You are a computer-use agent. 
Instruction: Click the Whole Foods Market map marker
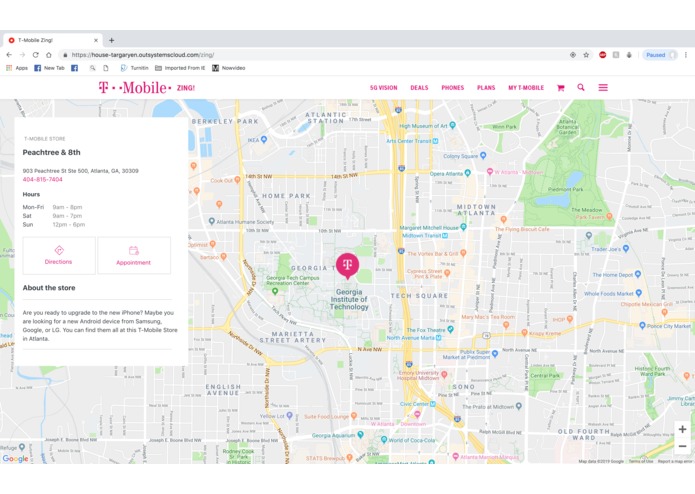[x=639, y=293]
